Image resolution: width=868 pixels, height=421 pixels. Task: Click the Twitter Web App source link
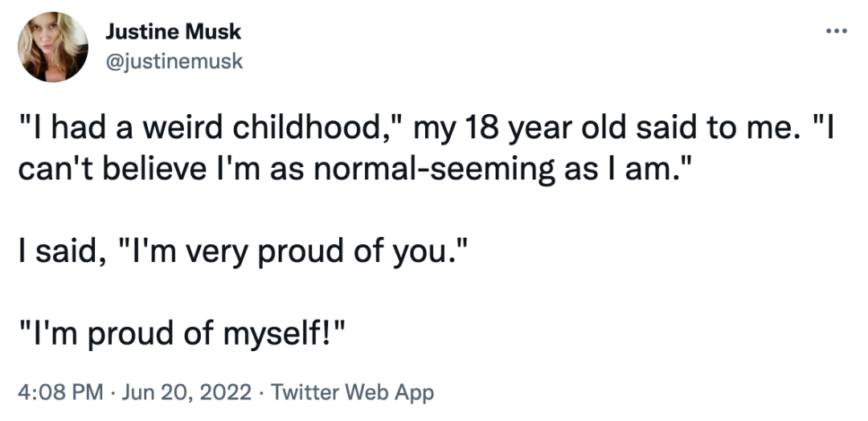click(352, 392)
